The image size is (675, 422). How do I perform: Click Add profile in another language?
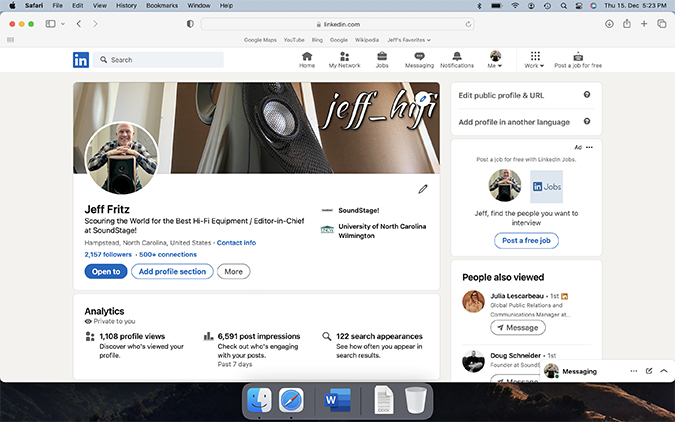514,122
